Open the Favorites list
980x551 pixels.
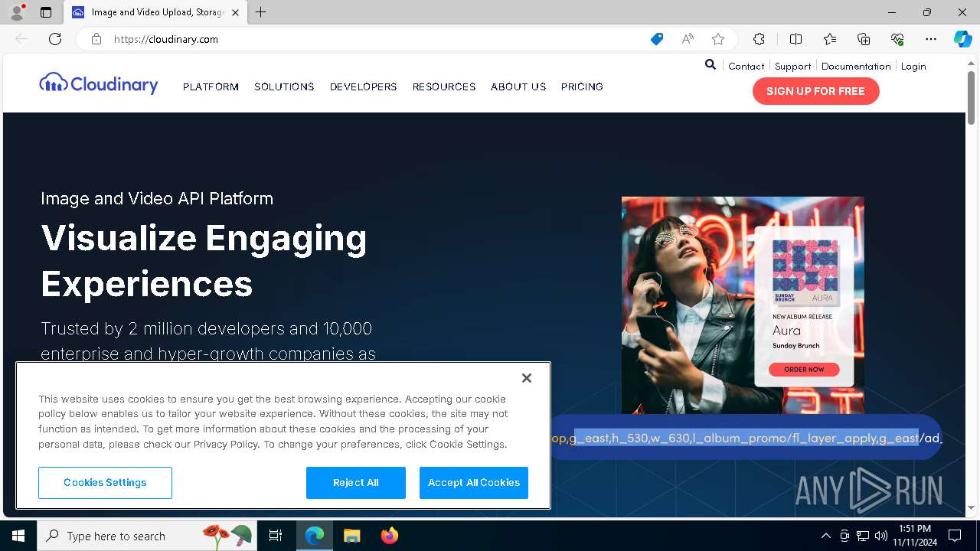pos(830,39)
